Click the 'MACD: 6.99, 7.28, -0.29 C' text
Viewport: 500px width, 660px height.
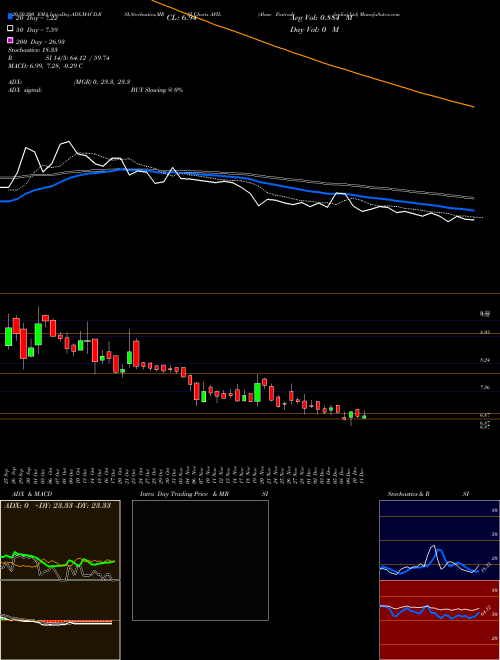click(45, 67)
